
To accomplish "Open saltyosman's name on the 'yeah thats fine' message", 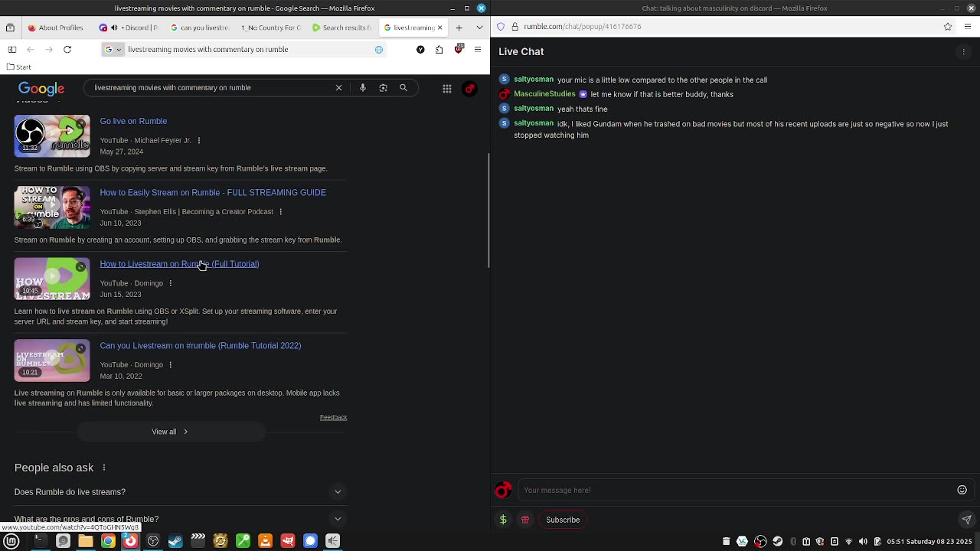I will click(x=534, y=109).
